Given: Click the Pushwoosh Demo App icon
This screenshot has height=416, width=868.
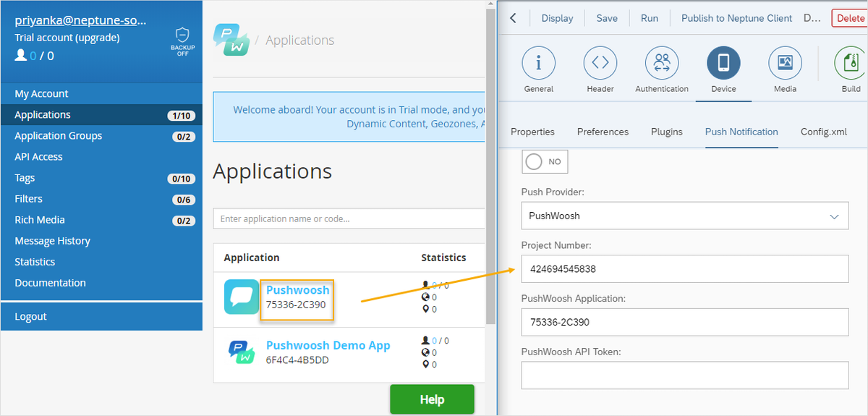Looking at the screenshot, I should pyautogui.click(x=241, y=352).
